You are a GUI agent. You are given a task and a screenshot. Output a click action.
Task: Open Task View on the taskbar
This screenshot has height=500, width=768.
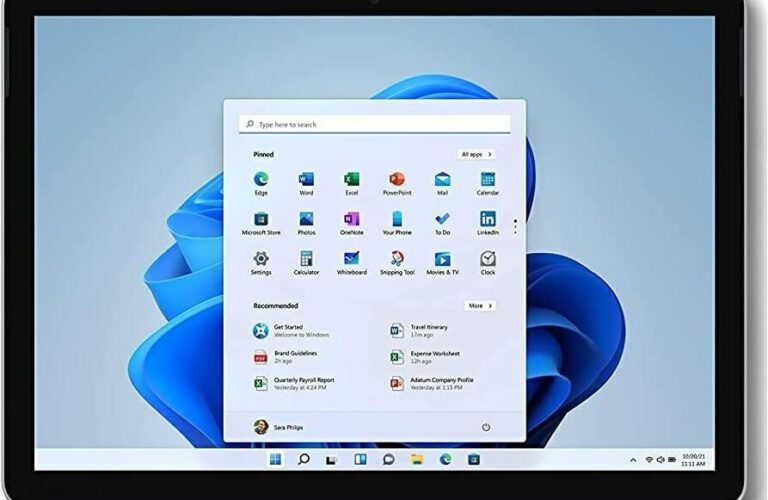332,459
